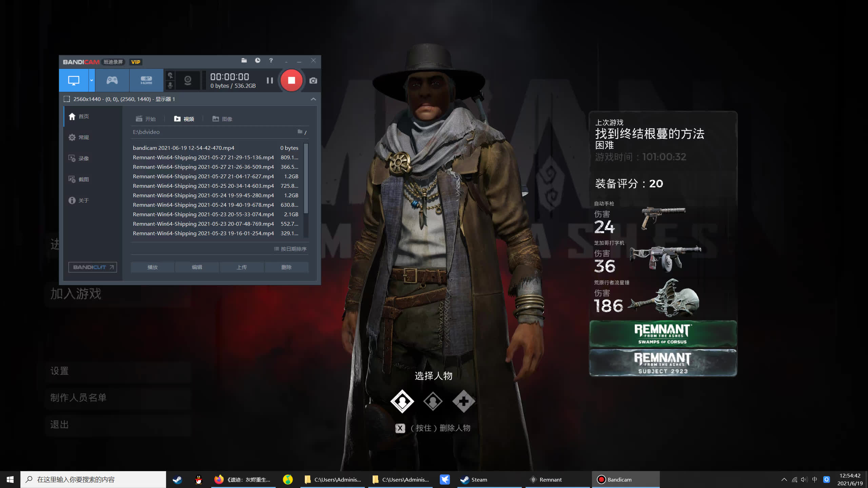Click the help question mark icon

pos(271,61)
